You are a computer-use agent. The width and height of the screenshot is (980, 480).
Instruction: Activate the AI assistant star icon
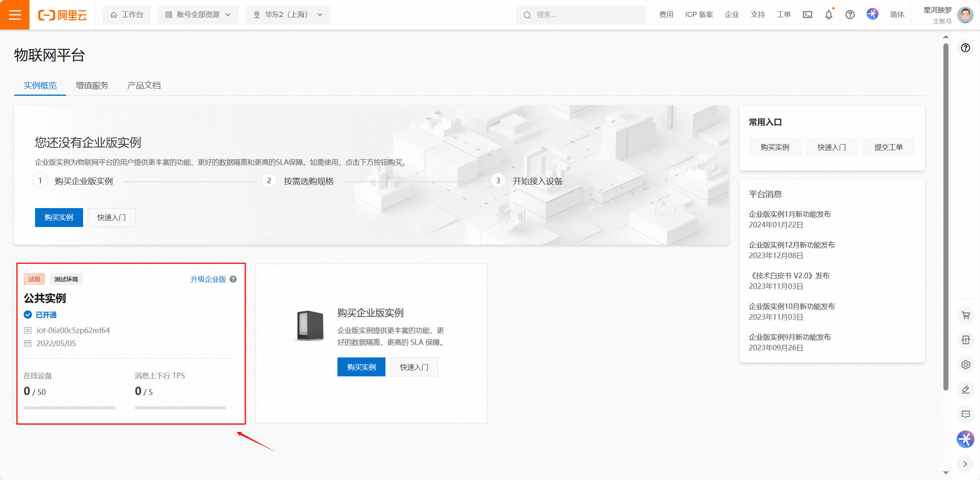click(x=965, y=439)
